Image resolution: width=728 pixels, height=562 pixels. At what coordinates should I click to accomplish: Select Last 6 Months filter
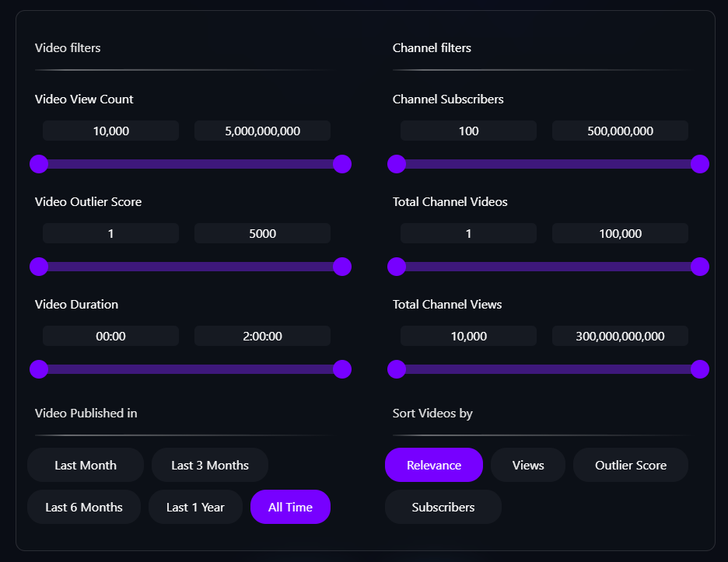[84, 507]
